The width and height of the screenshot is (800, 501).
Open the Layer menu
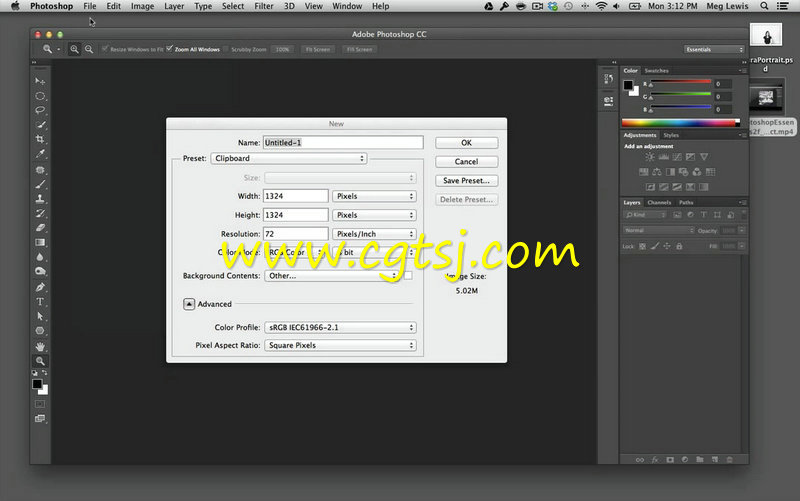click(174, 6)
